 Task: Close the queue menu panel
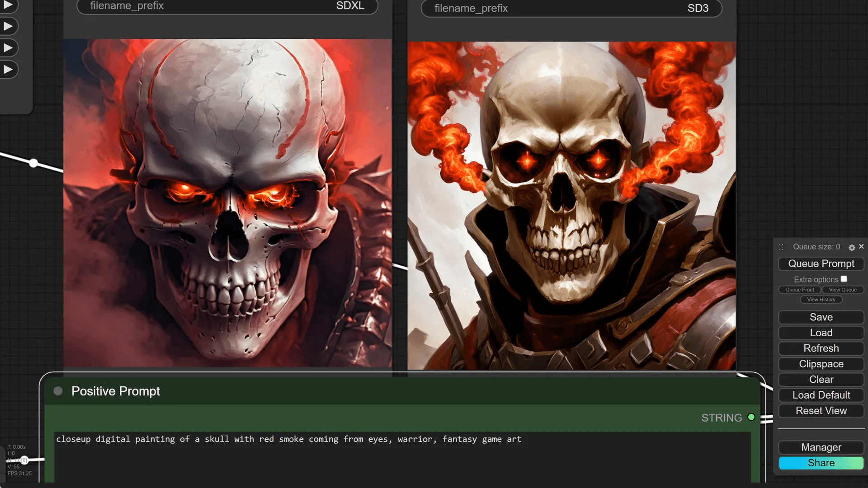tap(861, 246)
